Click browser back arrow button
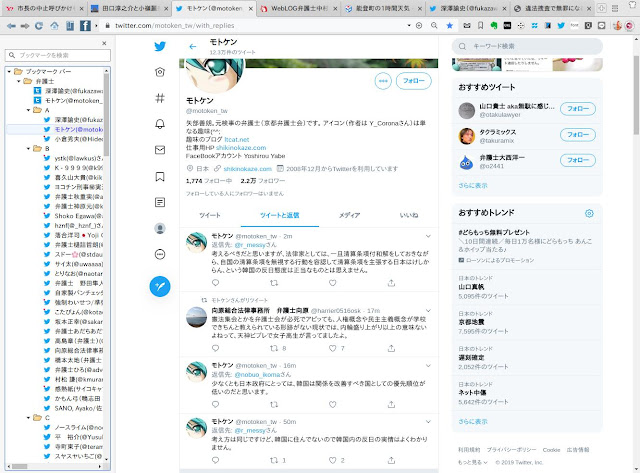Viewport: 640px width, 473px height. coord(11,26)
